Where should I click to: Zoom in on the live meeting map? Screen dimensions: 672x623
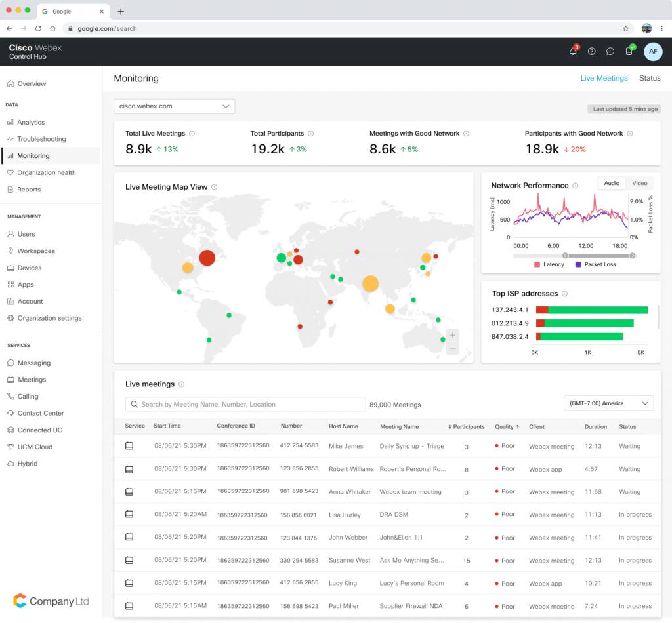(452, 334)
